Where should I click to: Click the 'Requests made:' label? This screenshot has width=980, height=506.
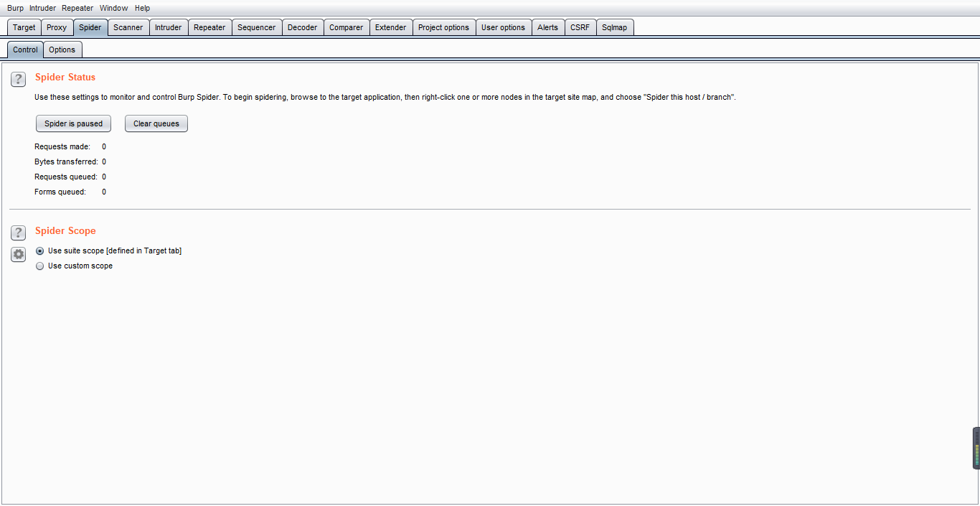pos(62,146)
